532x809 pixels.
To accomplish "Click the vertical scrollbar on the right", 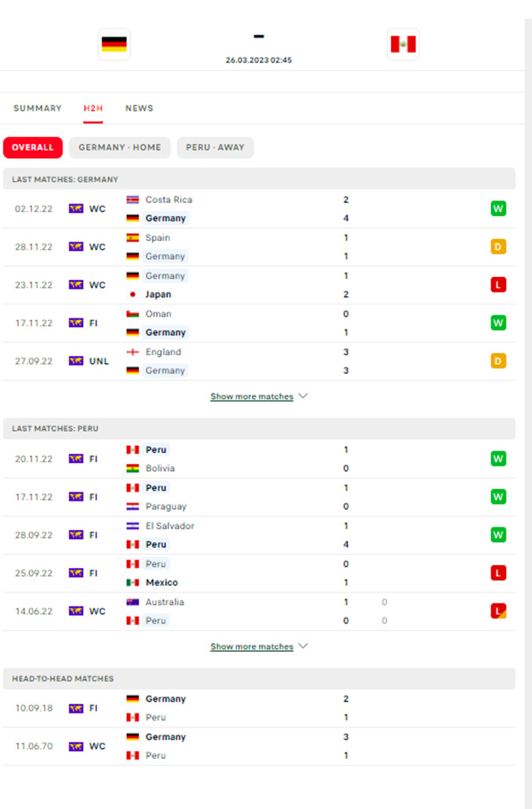I will click(x=528, y=413).
